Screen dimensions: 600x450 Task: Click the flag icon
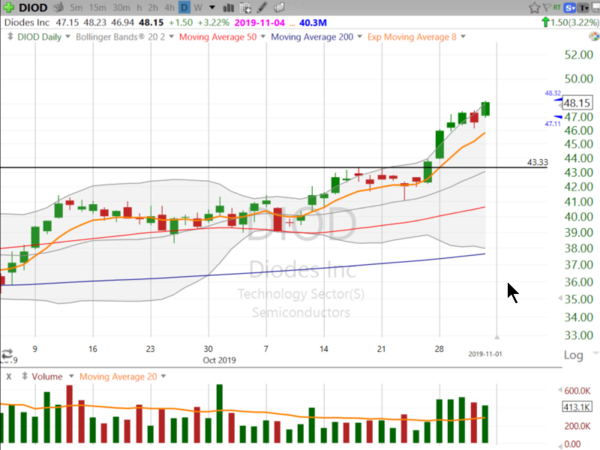(547, 8)
